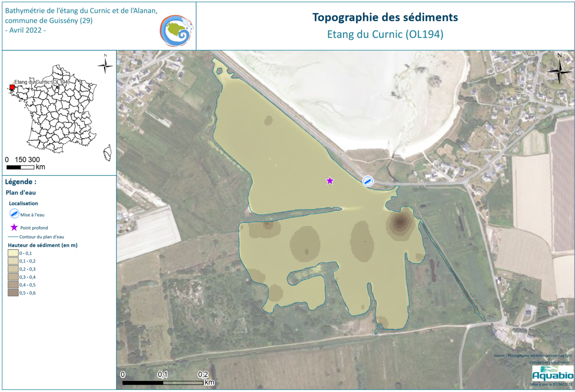Click the 'Point profond' legend label
The image size is (575, 392).
click(x=34, y=228)
